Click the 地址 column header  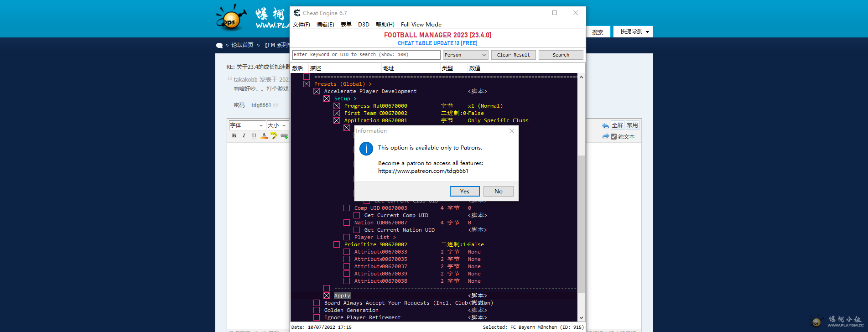tap(411, 68)
